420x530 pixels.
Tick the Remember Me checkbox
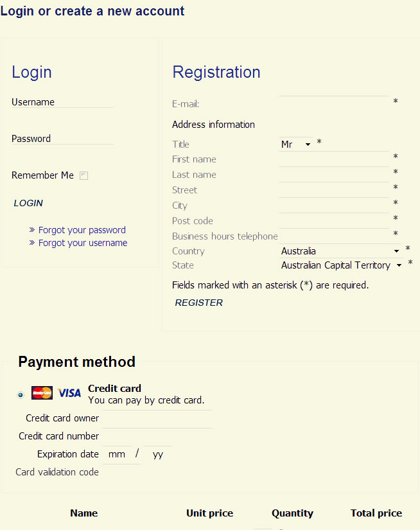pyautogui.click(x=83, y=175)
